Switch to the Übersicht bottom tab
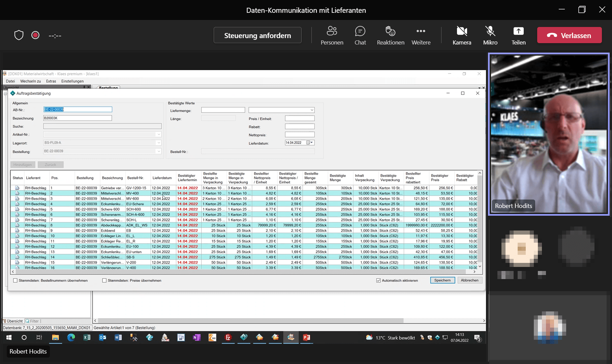The width and height of the screenshot is (612, 364). point(13,321)
